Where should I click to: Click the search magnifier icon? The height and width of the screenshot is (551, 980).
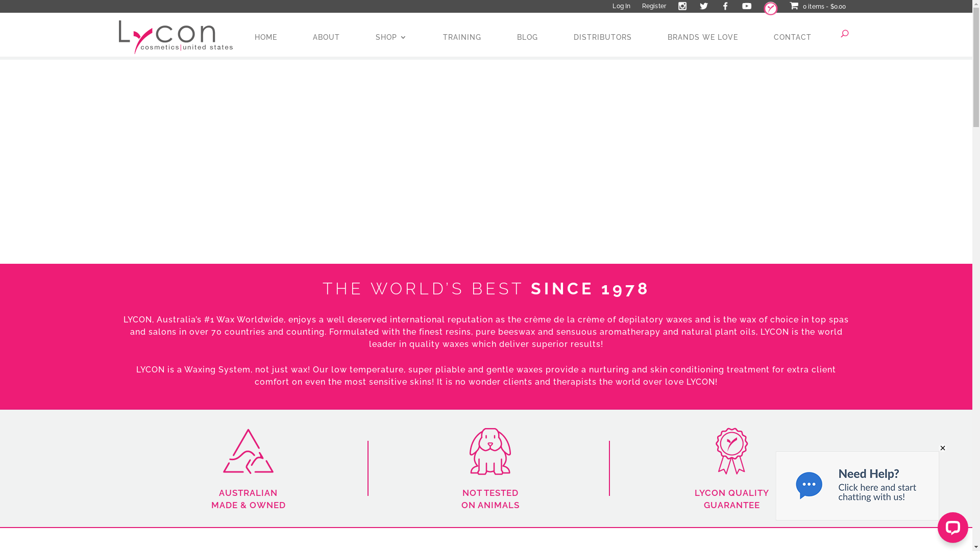[x=845, y=34]
